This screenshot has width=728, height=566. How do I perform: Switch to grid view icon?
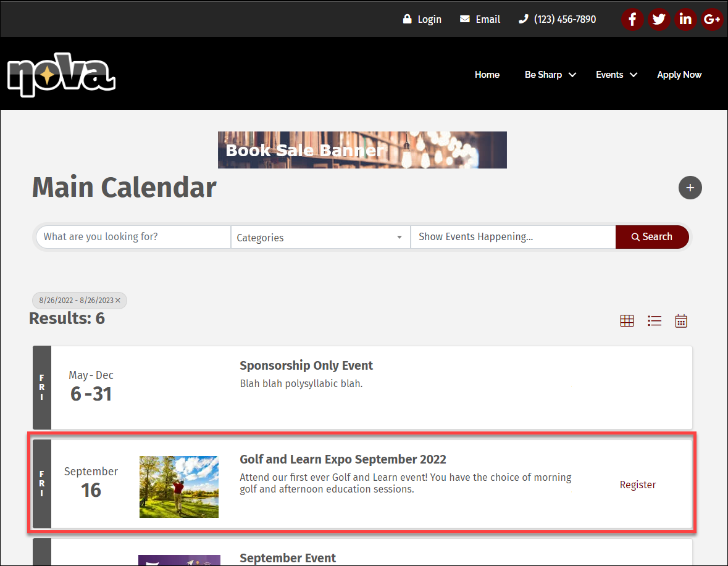click(x=627, y=321)
